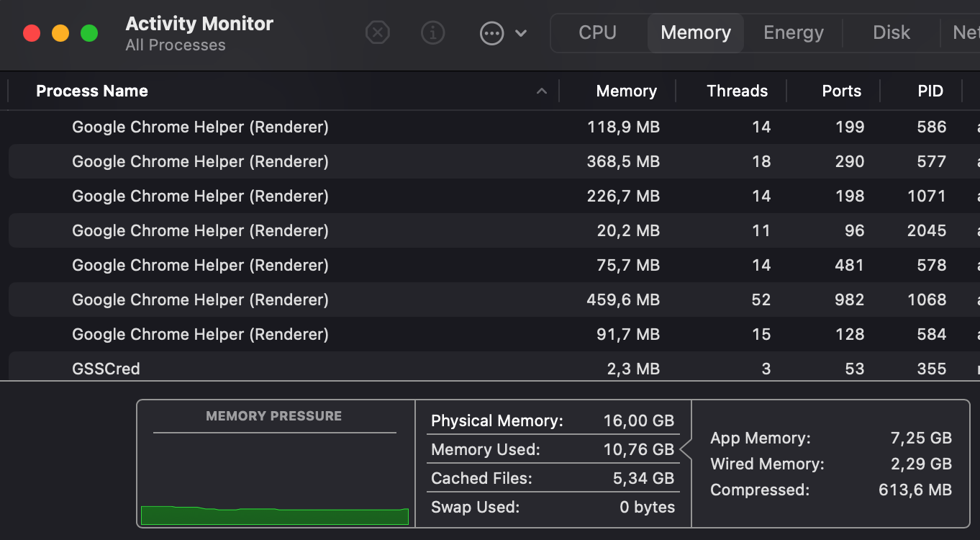
Task: Select the Memory tab
Action: (695, 33)
